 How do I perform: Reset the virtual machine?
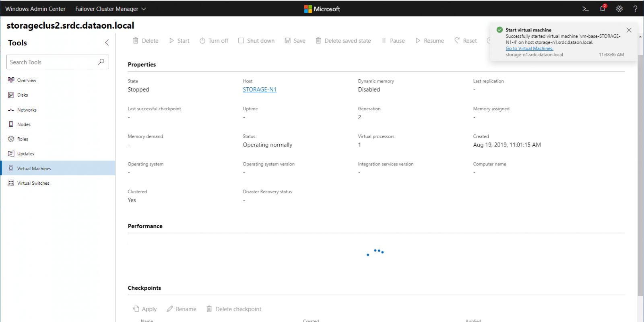tap(466, 41)
